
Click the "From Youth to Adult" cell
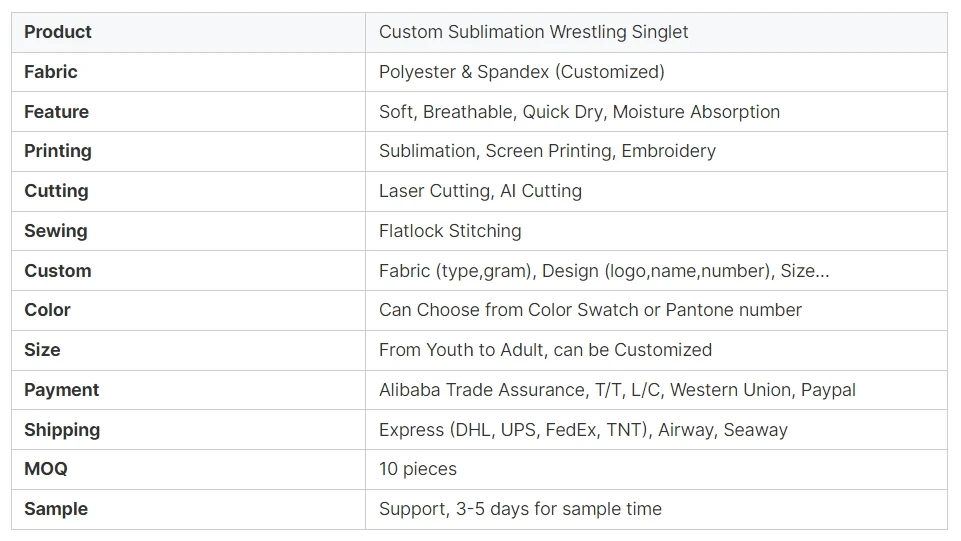(545, 350)
